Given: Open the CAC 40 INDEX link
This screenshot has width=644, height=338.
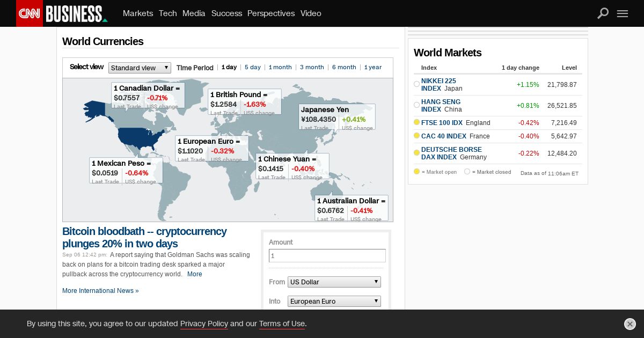Looking at the screenshot, I should (x=444, y=136).
